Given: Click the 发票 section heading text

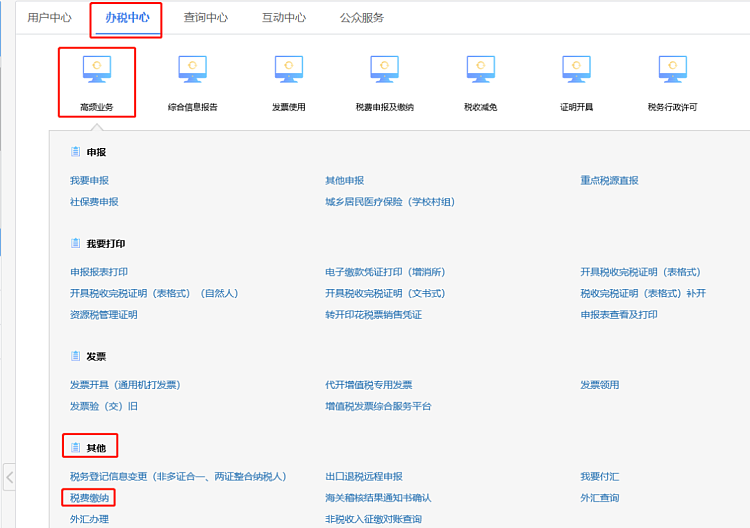Looking at the screenshot, I should [x=96, y=356].
